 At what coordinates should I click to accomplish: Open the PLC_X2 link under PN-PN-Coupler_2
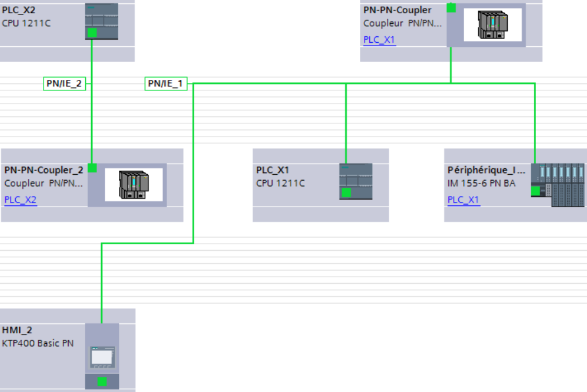click(x=20, y=200)
